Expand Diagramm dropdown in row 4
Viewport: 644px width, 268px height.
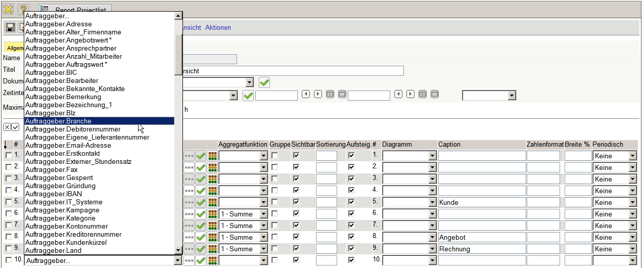point(432,191)
